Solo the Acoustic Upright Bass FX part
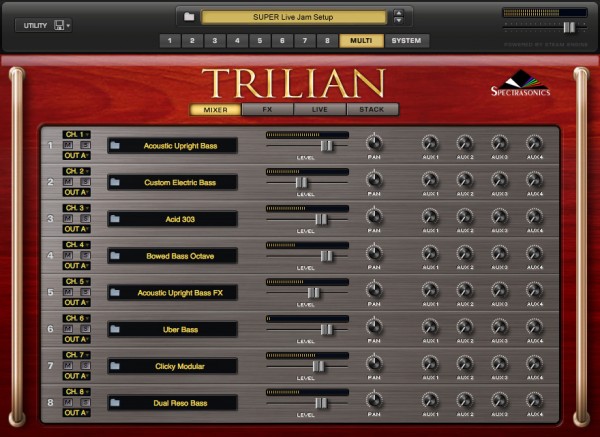The image size is (600, 437). (x=85, y=292)
